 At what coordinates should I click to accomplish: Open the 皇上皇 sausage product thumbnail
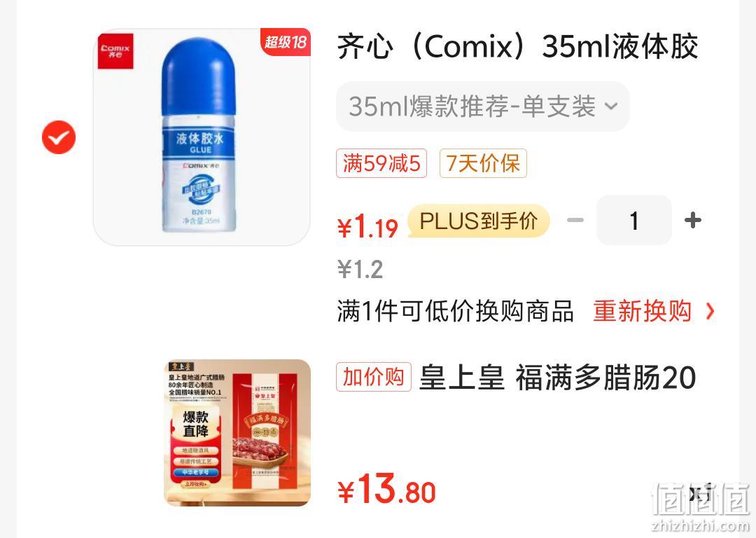[x=237, y=433]
